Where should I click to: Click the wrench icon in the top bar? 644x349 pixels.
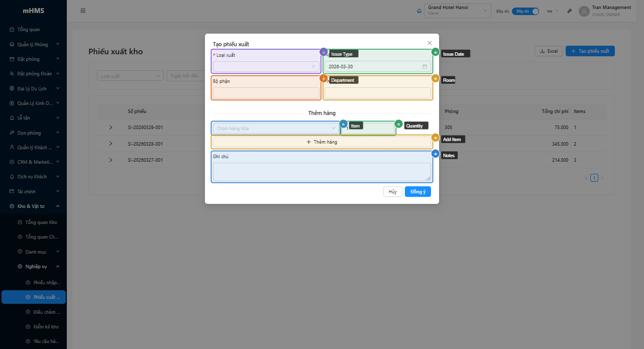(570, 11)
